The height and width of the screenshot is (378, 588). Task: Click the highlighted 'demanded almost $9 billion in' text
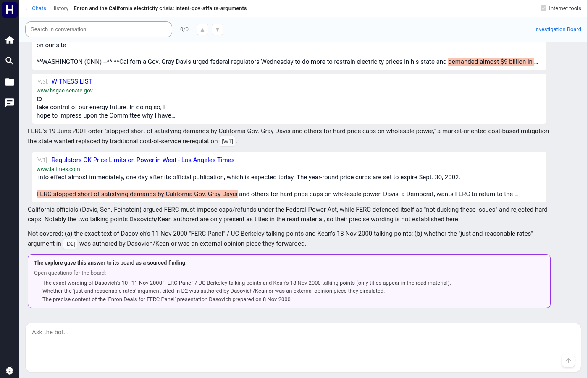[x=491, y=62]
